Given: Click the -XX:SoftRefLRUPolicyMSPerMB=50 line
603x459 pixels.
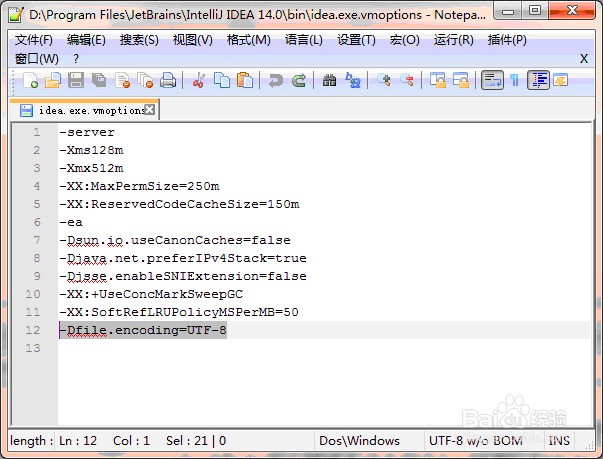Looking at the screenshot, I should 179,312.
